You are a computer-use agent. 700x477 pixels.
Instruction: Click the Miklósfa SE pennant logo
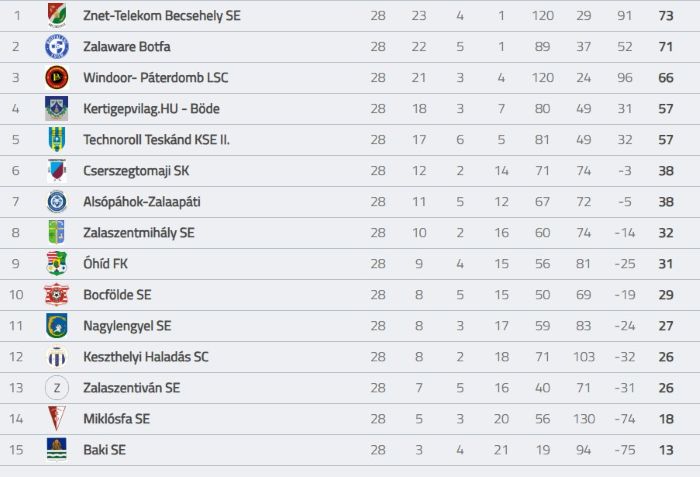(x=57, y=418)
